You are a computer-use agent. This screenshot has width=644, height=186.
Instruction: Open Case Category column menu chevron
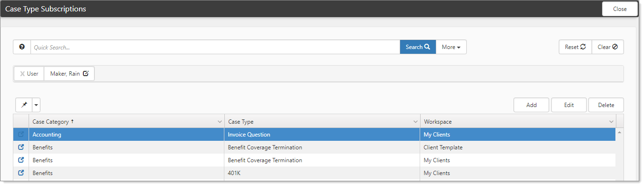(220, 122)
